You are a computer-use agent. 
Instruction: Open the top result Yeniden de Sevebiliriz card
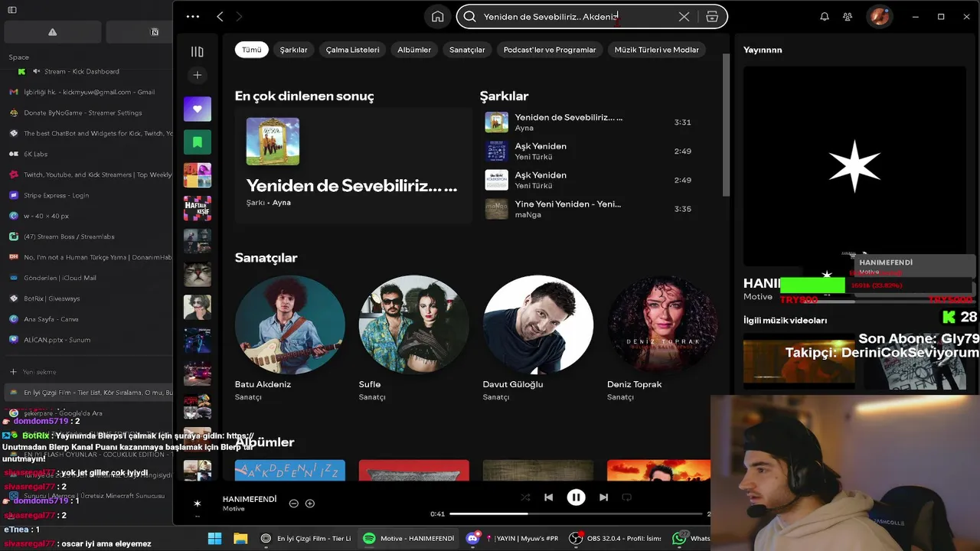[x=353, y=165]
